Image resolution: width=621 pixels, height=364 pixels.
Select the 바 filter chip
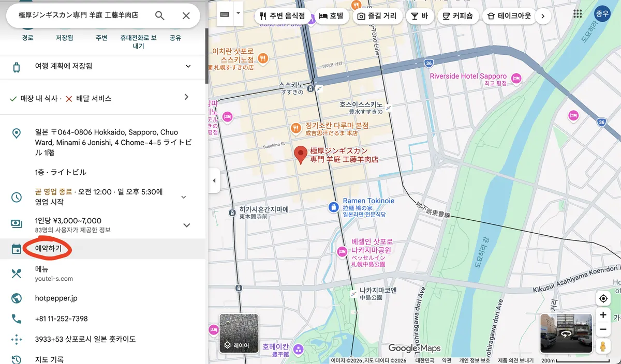tap(420, 16)
